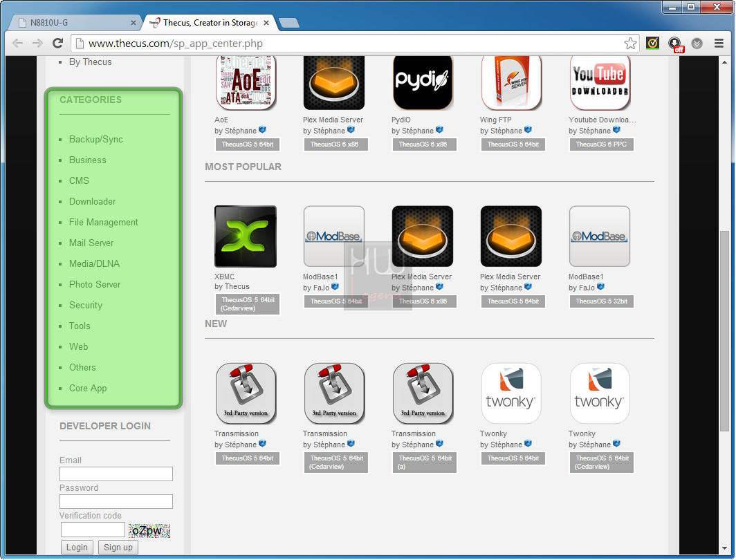Screen dimensions: 736x560
Task: Open the YouTube Downloader app icon
Action: coord(600,82)
